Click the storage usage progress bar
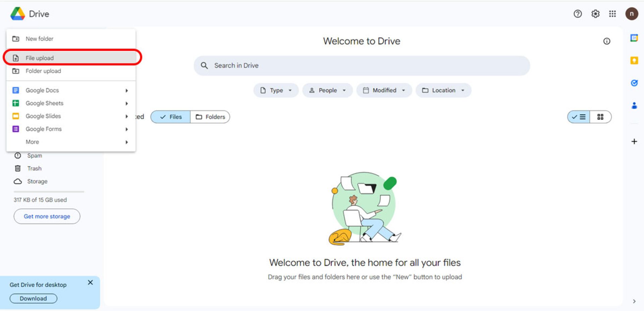Image resolution: width=644 pixels, height=311 pixels. 49,192
